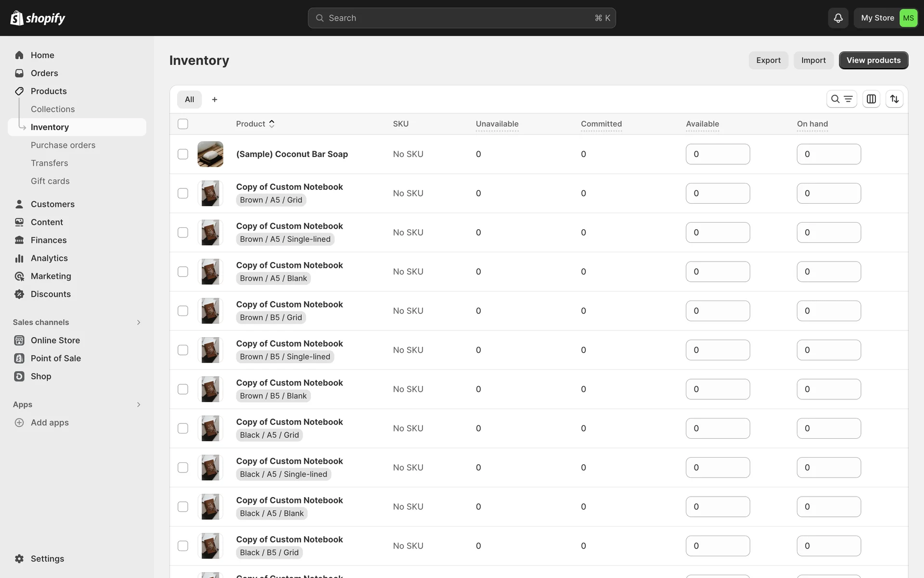
Task: Click the View products button
Action: pos(873,60)
